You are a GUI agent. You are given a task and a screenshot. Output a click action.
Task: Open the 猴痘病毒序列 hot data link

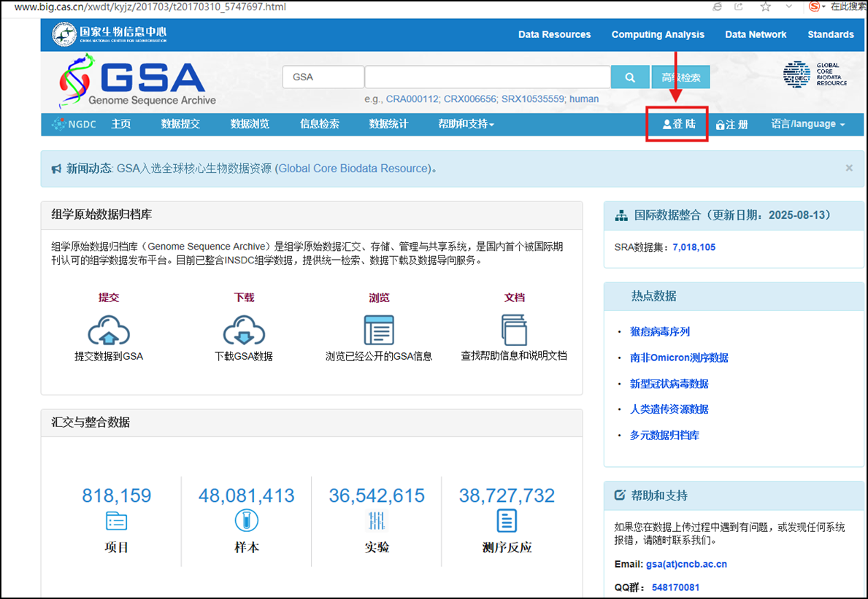[660, 331]
